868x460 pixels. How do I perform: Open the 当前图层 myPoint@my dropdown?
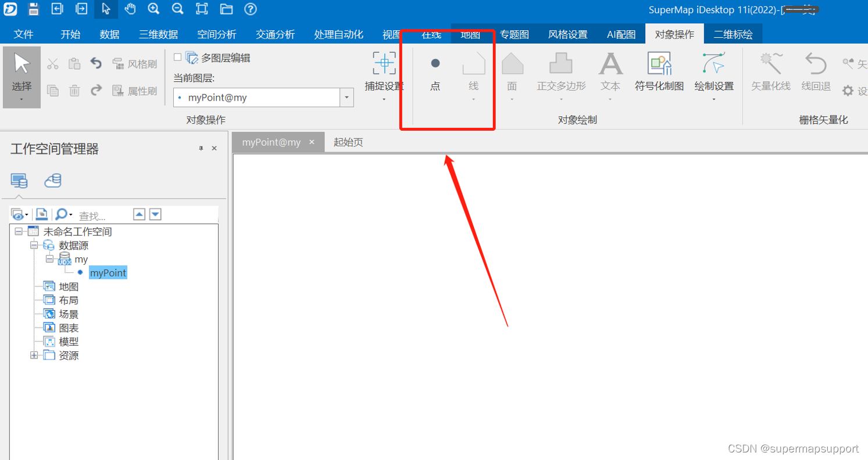[347, 98]
